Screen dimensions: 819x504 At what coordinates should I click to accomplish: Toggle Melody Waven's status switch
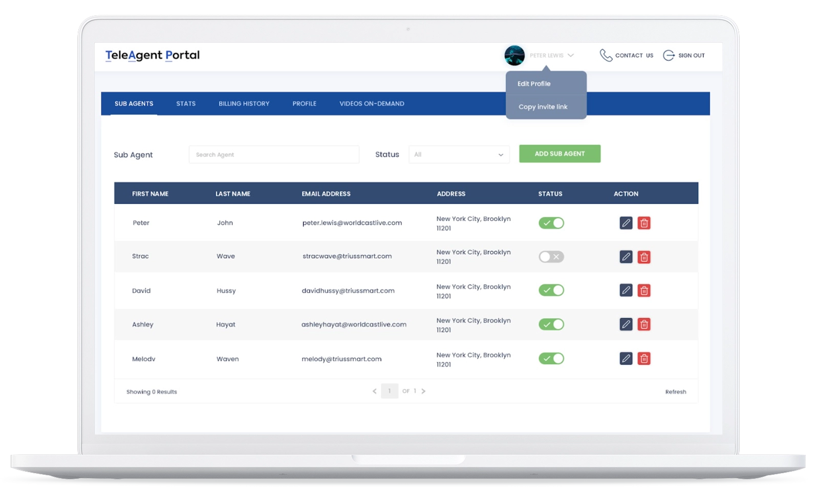point(551,358)
